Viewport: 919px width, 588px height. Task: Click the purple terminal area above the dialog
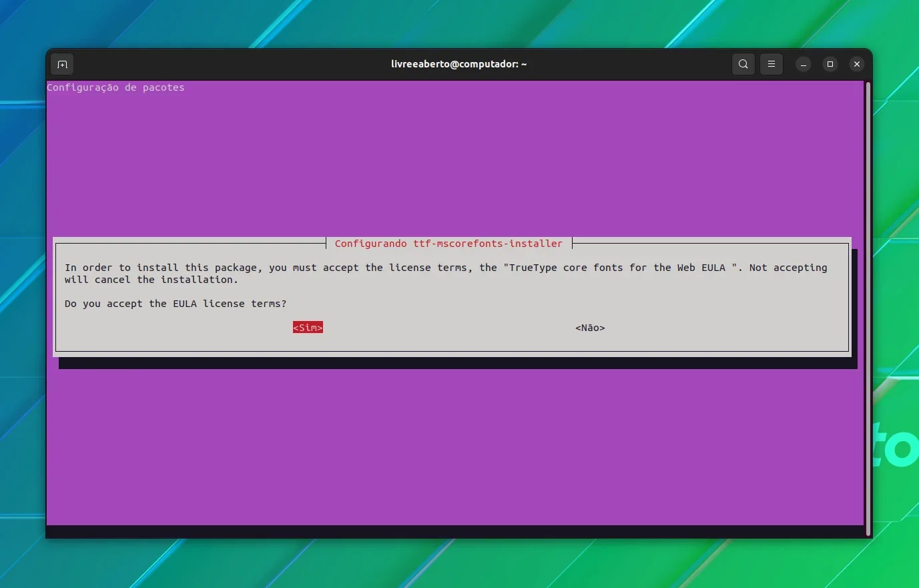pos(455,164)
